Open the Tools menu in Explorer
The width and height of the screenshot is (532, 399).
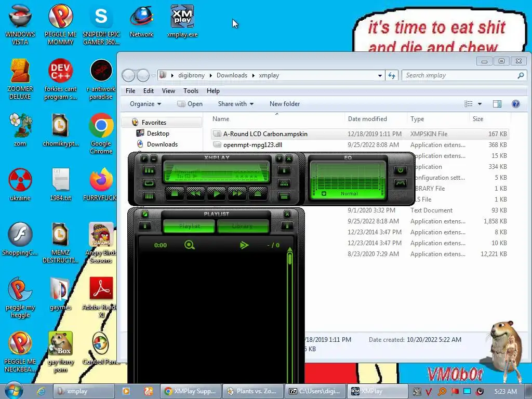[191, 91]
